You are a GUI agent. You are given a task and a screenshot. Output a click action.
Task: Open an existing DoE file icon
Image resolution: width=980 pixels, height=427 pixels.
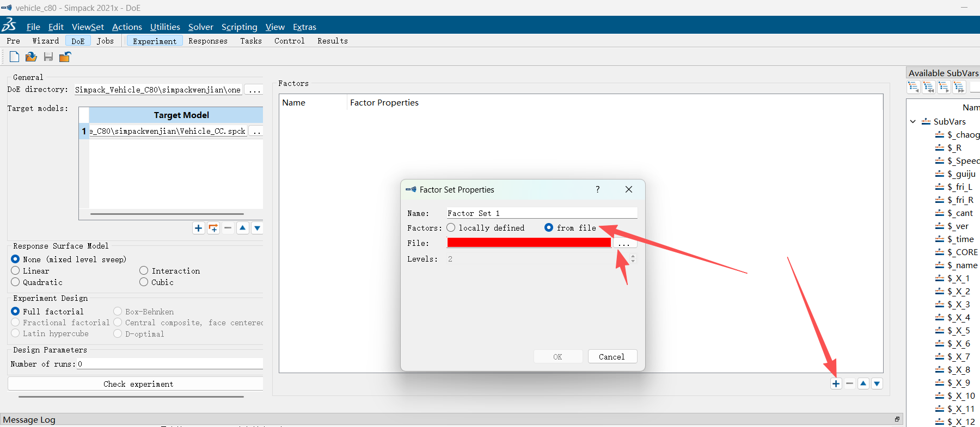tap(31, 57)
